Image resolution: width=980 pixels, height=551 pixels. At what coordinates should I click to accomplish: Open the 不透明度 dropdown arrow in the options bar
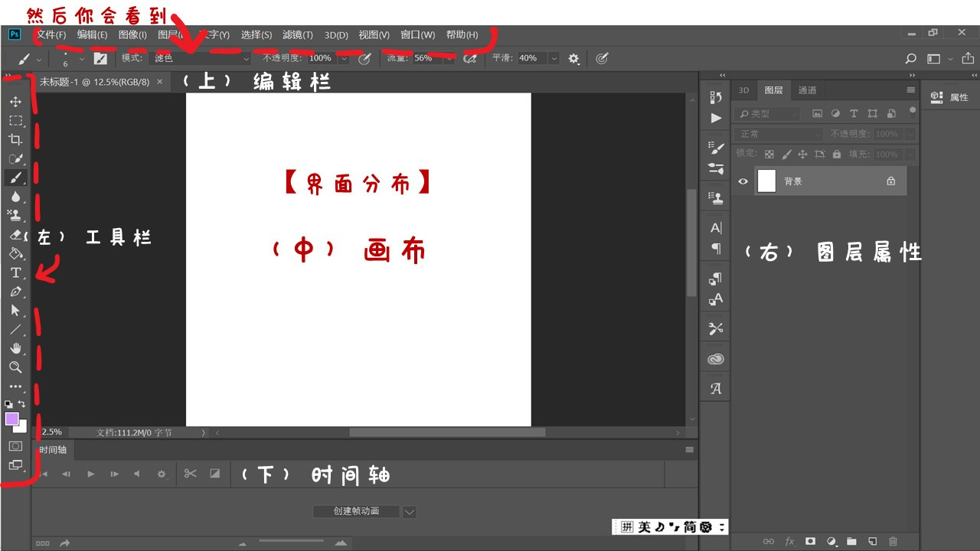coord(344,58)
